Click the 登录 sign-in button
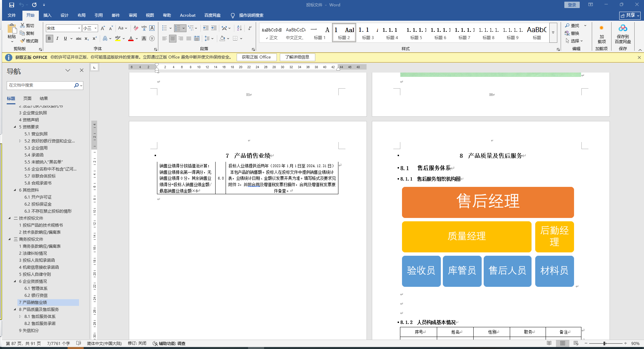Screen dimensions: 644x349 click(572, 5)
